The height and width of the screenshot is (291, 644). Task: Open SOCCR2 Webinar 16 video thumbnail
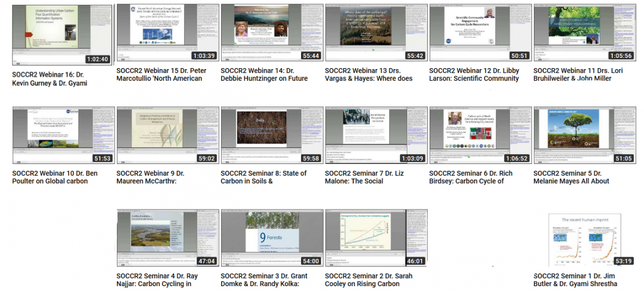coord(62,35)
